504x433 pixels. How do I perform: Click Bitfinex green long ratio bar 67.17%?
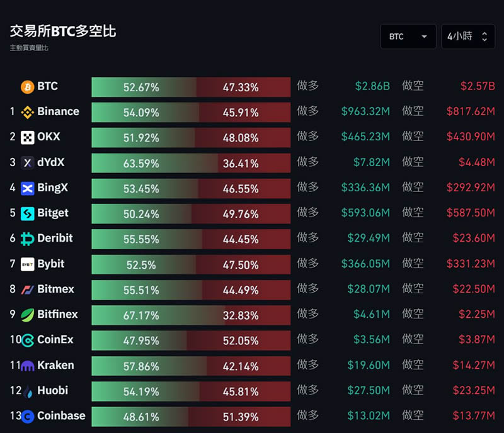pyautogui.click(x=158, y=315)
